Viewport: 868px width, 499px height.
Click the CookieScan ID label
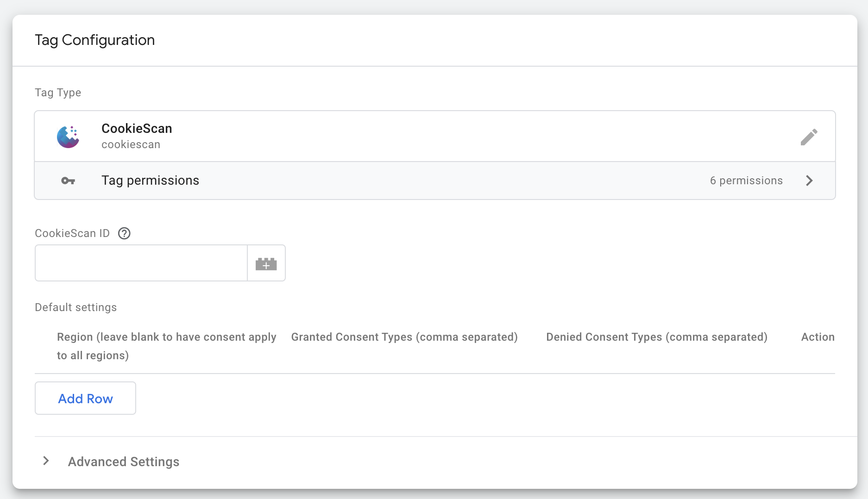(x=72, y=233)
